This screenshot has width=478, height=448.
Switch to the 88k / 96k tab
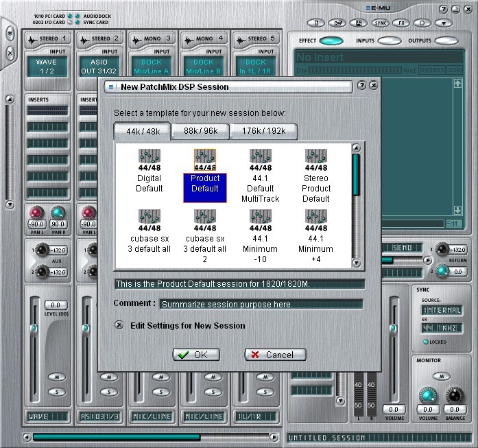pyautogui.click(x=200, y=131)
